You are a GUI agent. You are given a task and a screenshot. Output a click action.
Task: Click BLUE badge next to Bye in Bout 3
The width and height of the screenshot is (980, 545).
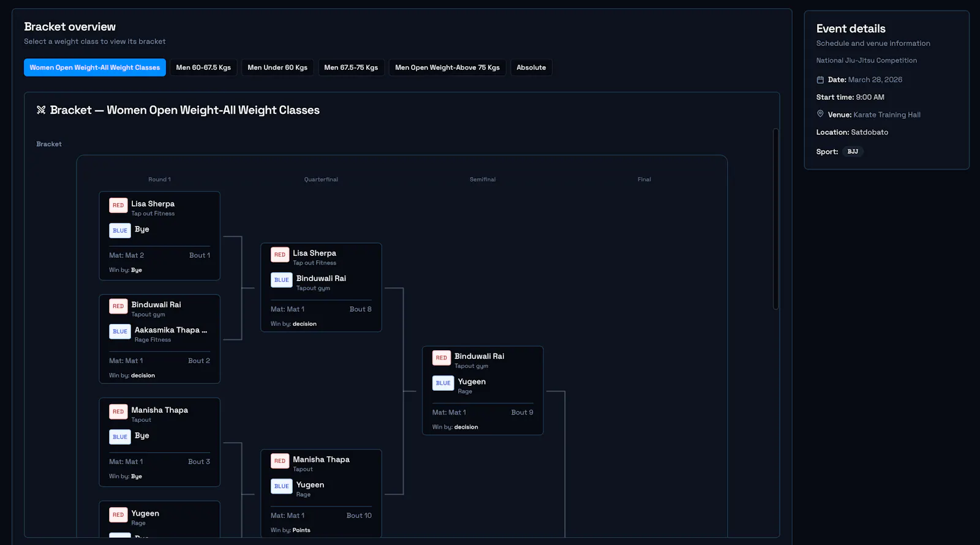[x=120, y=437]
